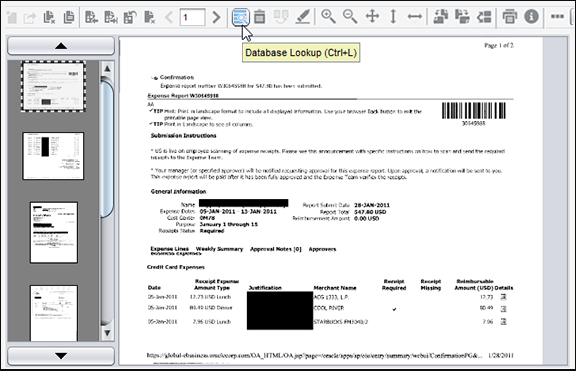Click the delete page icon
This screenshot has width=576, height=371.
click(x=150, y=17)
